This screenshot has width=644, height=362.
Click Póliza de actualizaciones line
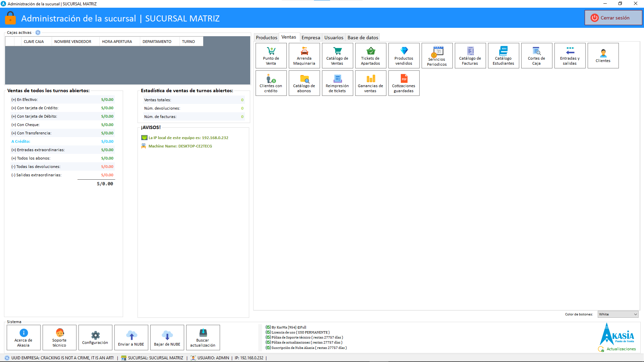[x=307, y=343]
